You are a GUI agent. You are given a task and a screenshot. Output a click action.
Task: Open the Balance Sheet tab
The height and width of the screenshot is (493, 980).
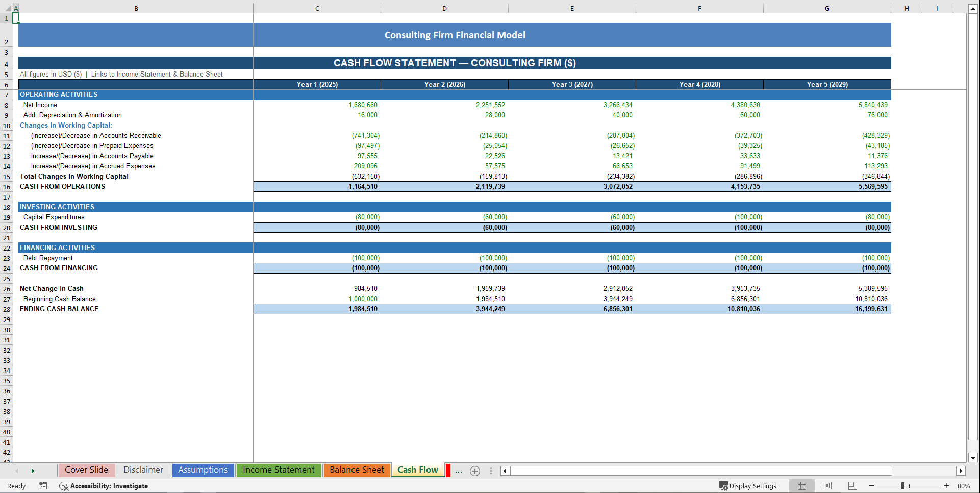pos(357,470)
